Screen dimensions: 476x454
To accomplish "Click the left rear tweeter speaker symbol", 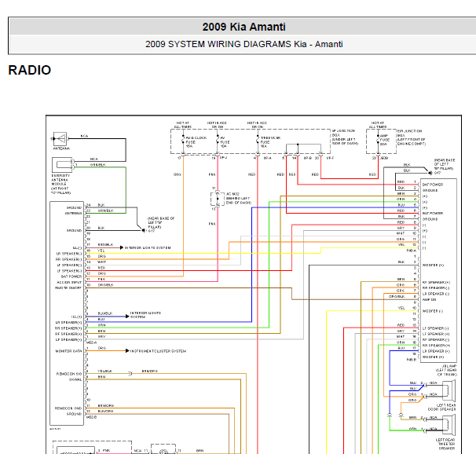I will point(449,425).
